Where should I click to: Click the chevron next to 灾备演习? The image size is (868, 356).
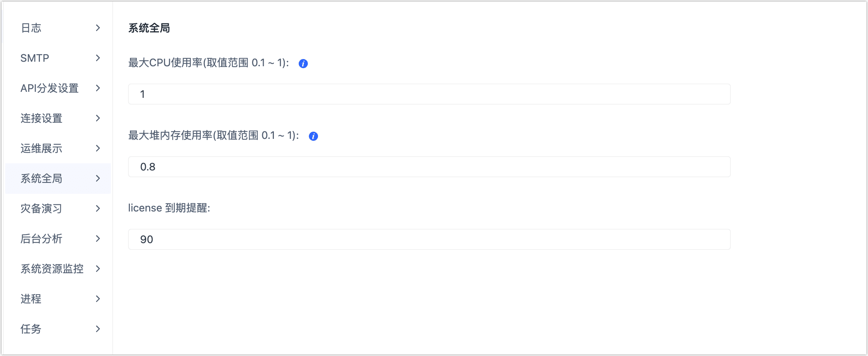(98, 208)
